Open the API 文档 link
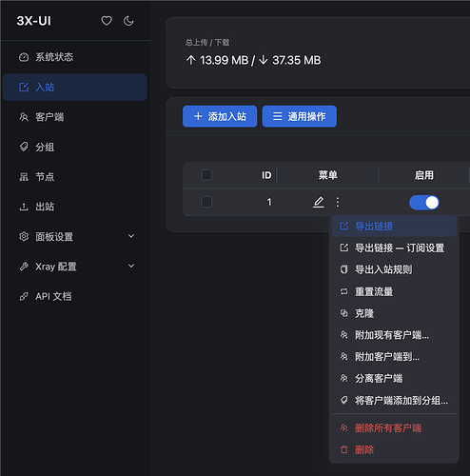 (75, 296)
